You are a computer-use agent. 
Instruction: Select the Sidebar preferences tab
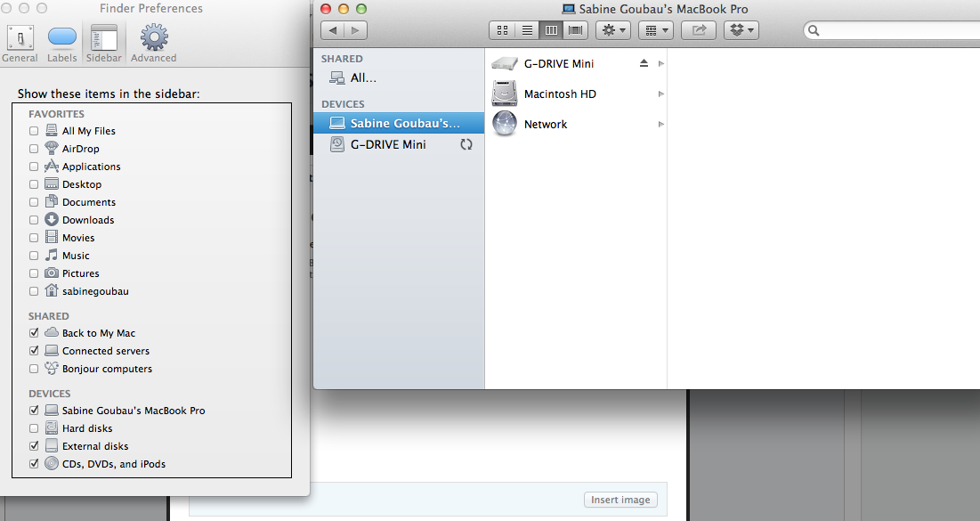click(x=104, y=44)
